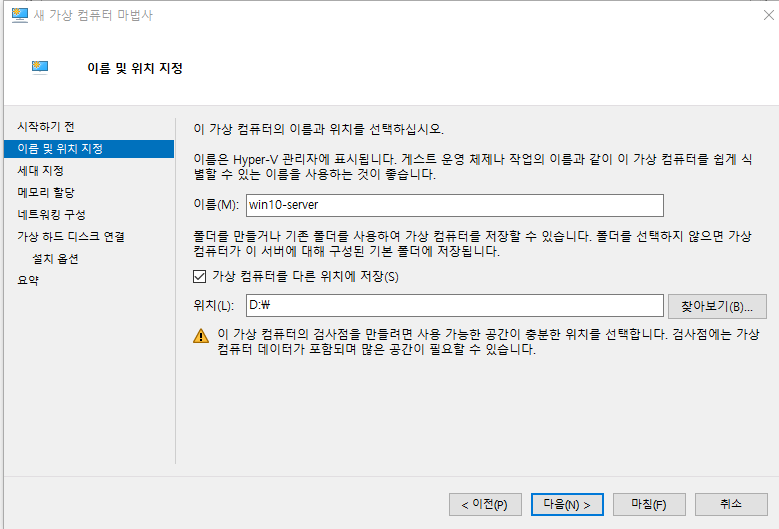Proceed with the 다음(N) button

(x=567, y=505)
